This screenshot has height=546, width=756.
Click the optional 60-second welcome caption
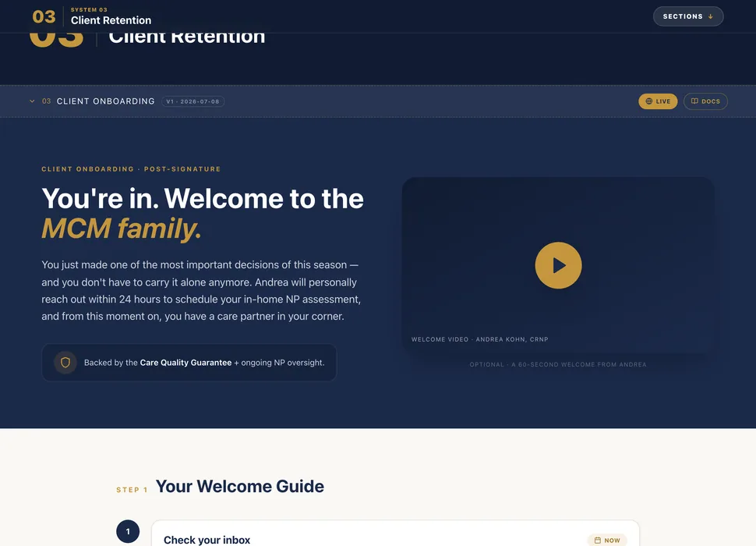coord(558,364)
